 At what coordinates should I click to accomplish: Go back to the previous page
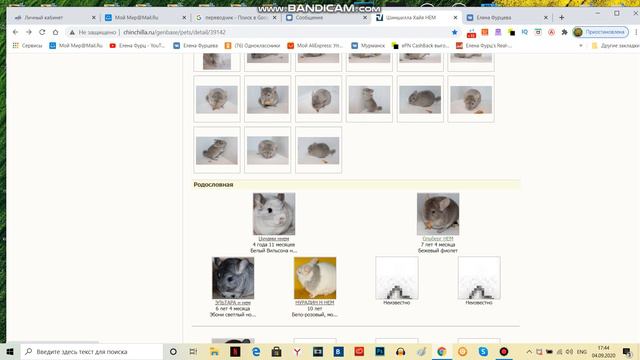click(16, 32)
